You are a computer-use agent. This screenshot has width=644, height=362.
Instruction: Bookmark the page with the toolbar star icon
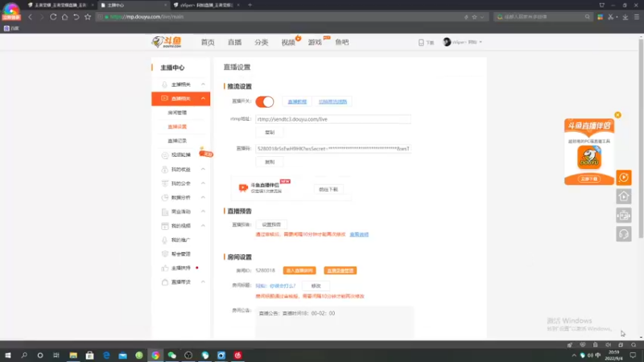point(88,17)
